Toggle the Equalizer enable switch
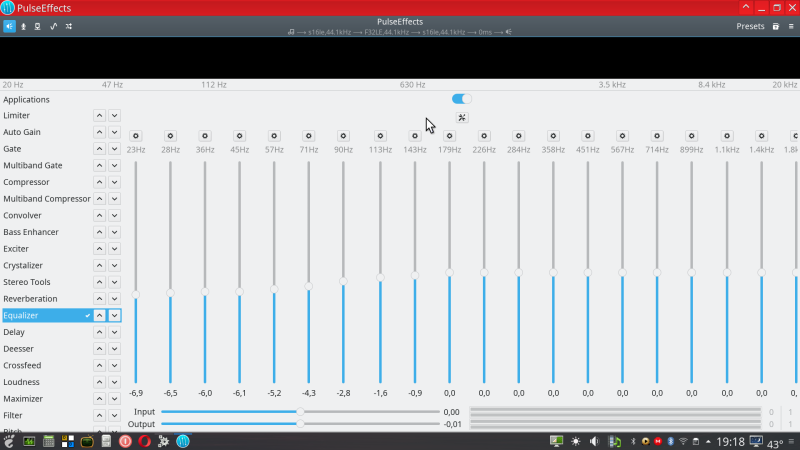 click(462, 99)
